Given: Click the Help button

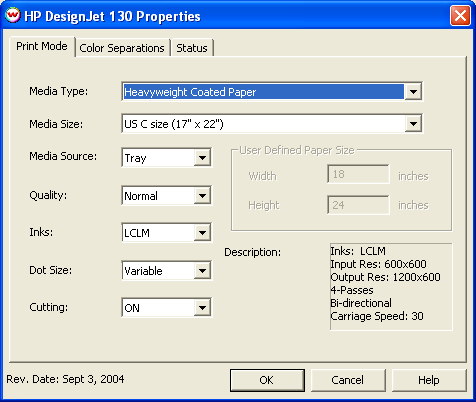Looking at the screenshot, I should pyautogui.click(x=429, y=380).
